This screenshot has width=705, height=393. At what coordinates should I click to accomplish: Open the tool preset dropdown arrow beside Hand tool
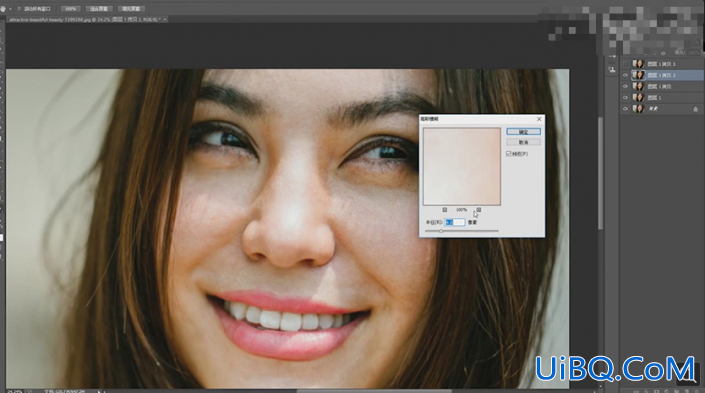coord(10,9)
